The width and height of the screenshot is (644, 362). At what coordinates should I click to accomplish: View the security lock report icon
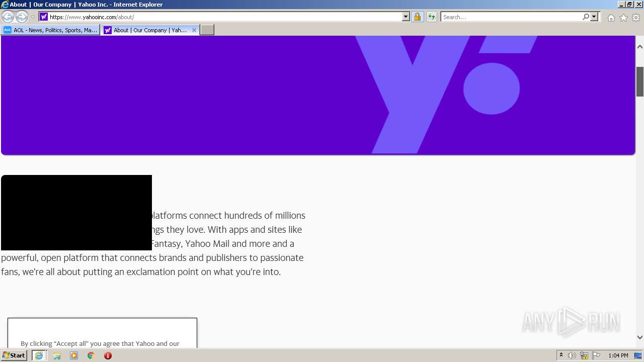click(417, 17)
